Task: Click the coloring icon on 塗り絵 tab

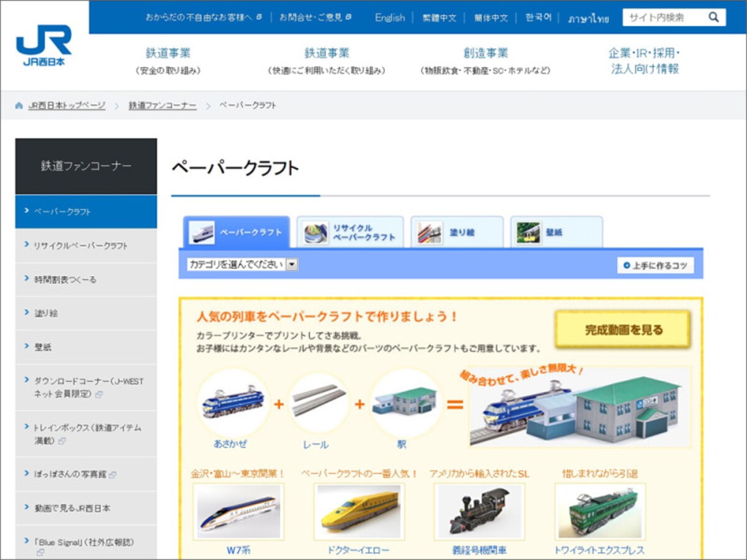Action: (430, 233)
